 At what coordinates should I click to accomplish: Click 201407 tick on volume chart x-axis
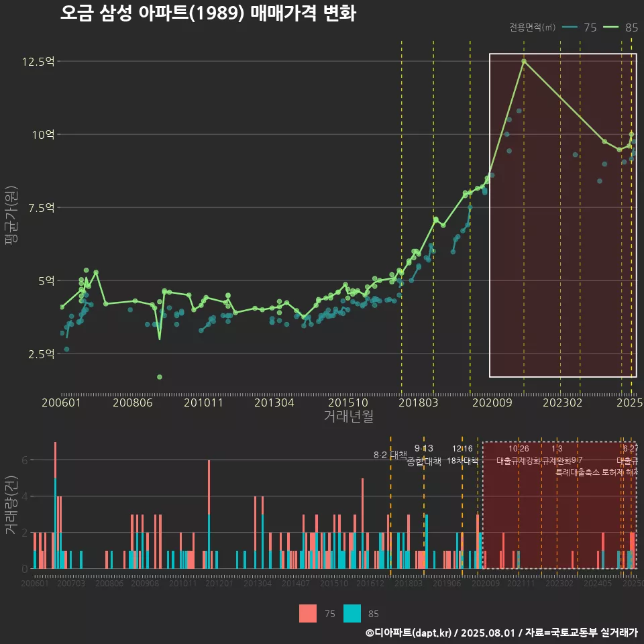(296, 583)
